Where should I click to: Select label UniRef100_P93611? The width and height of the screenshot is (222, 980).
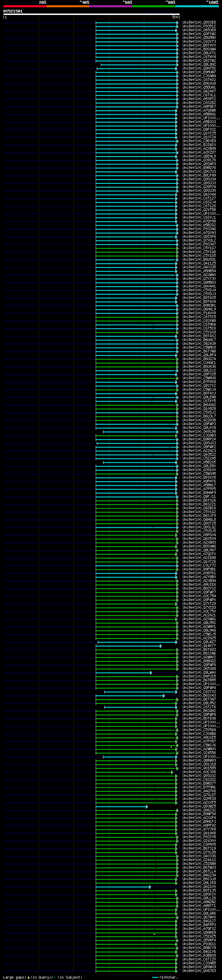199,944
